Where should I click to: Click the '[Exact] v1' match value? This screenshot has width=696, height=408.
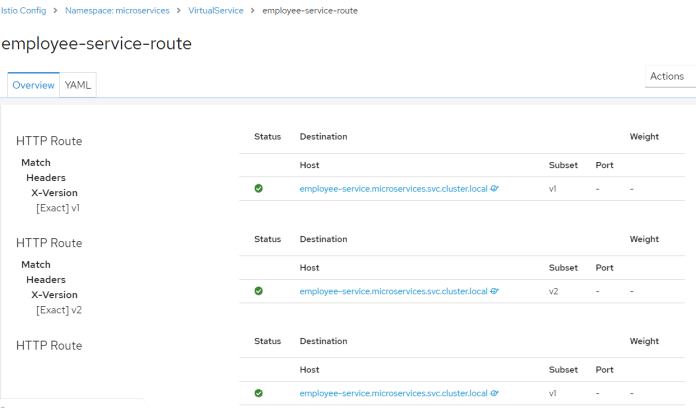[58, 208]
